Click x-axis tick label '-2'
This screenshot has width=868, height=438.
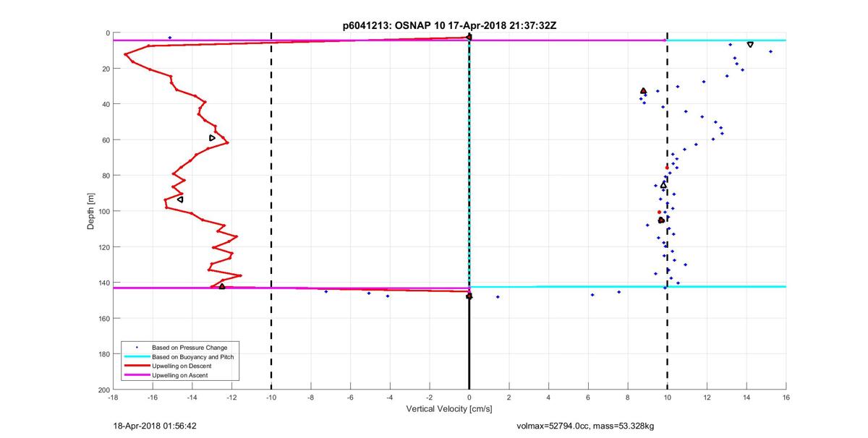(x=430, y=398)
